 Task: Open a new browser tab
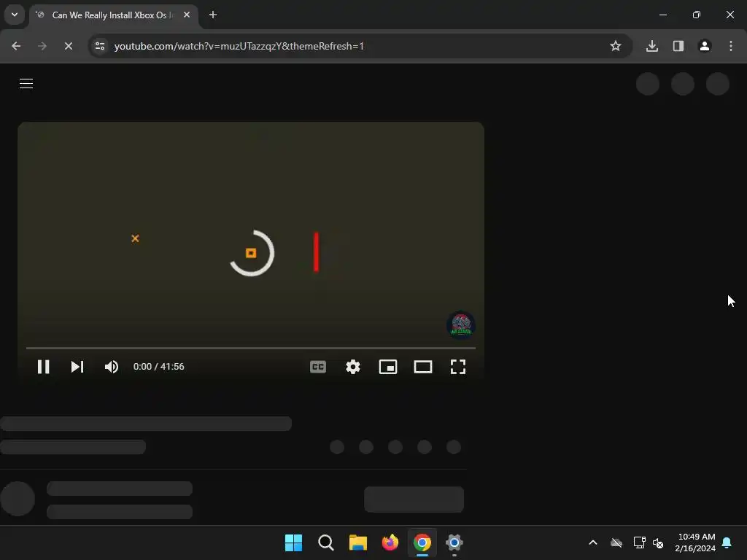coord(213,15)
